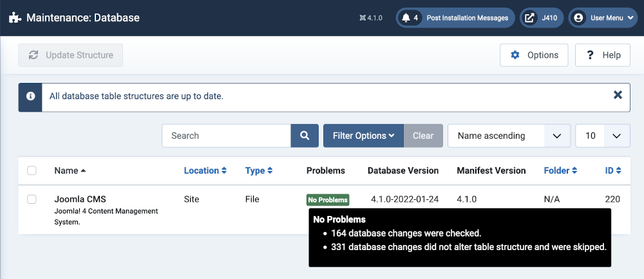This screenshot has height=279, width=644.
Task: Expand Filter Options
Action: pyautogui.click(x=363, y=136)
